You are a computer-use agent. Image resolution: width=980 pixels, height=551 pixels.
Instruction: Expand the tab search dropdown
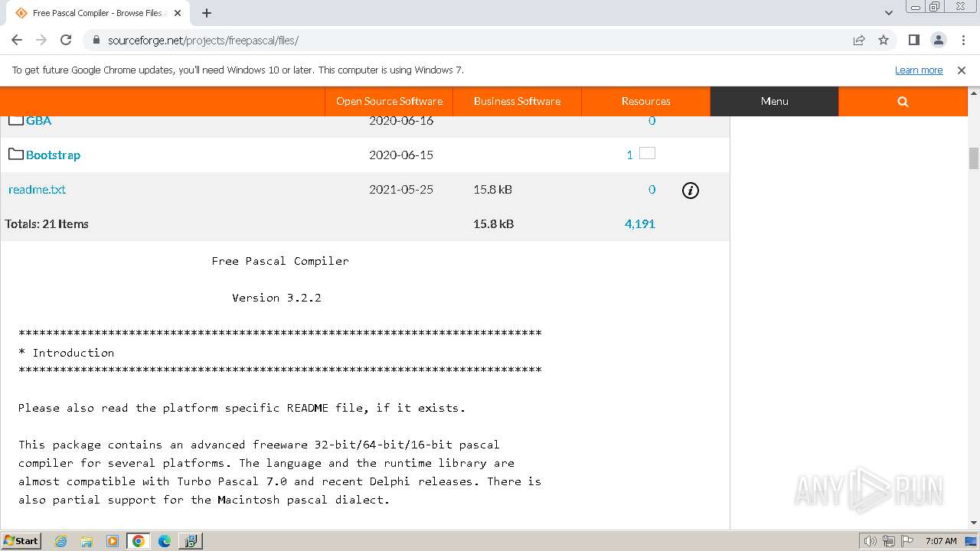pos(888,13)
